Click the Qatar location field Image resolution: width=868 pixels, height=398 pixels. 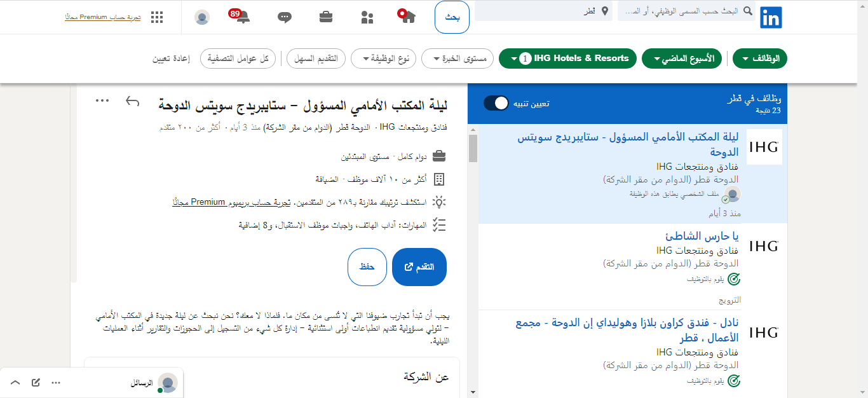coord(544,11)
